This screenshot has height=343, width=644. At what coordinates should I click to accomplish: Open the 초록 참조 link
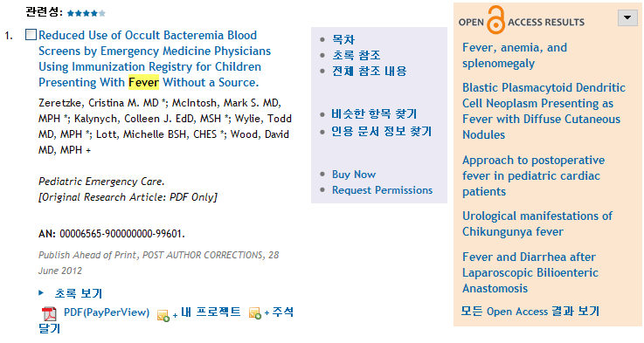point(357,55)
